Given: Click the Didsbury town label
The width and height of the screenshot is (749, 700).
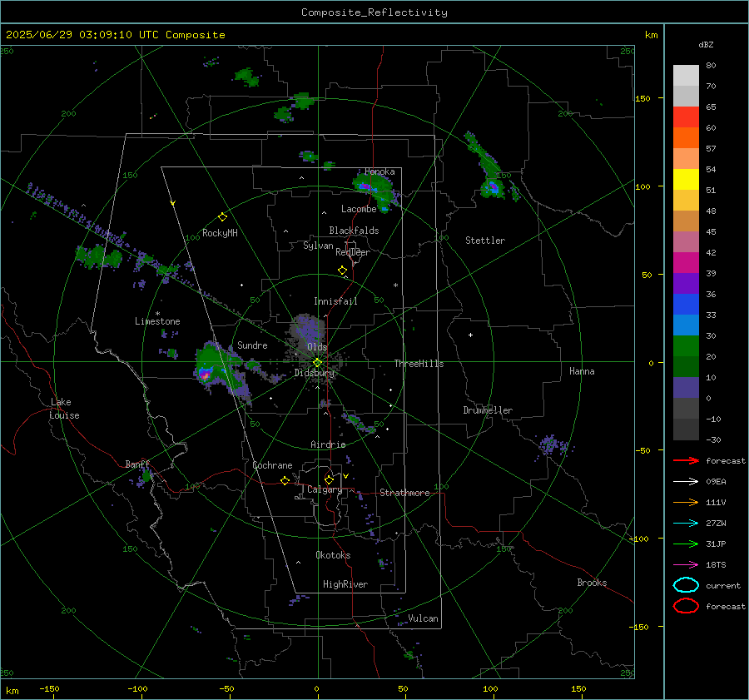Looking at the screenshot, I should tap(314, 373).
